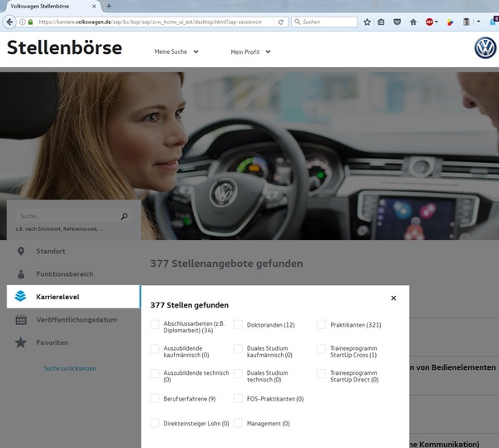Open a new browser tab
The image size is (499, 448).
coord(109,6)
